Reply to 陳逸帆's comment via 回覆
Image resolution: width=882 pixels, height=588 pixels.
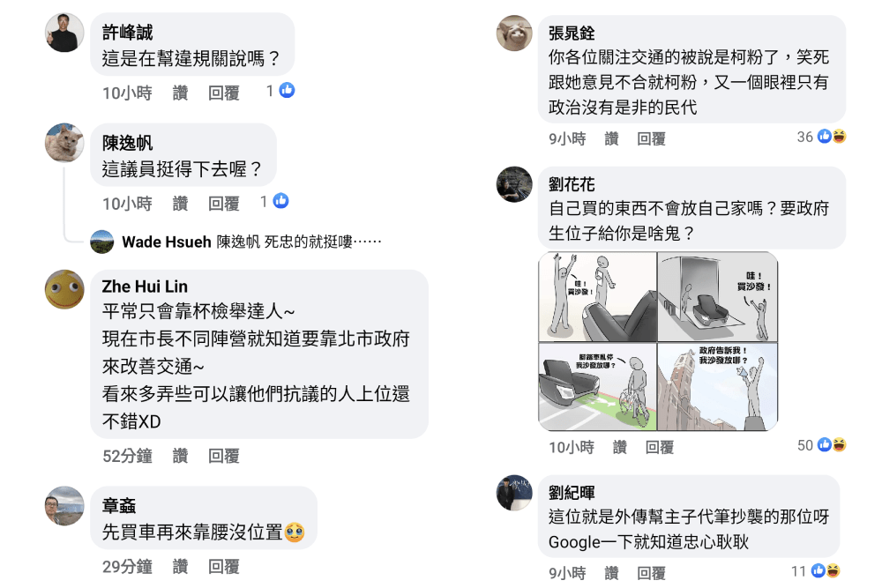point(224,204)
